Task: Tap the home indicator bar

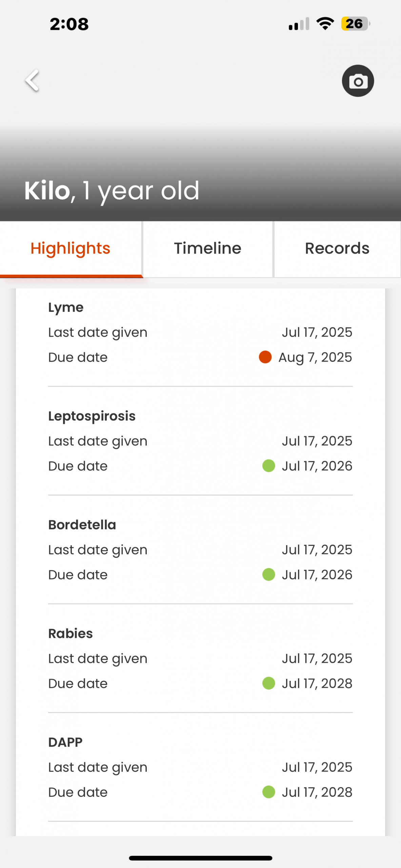Action: coord(200,858)
